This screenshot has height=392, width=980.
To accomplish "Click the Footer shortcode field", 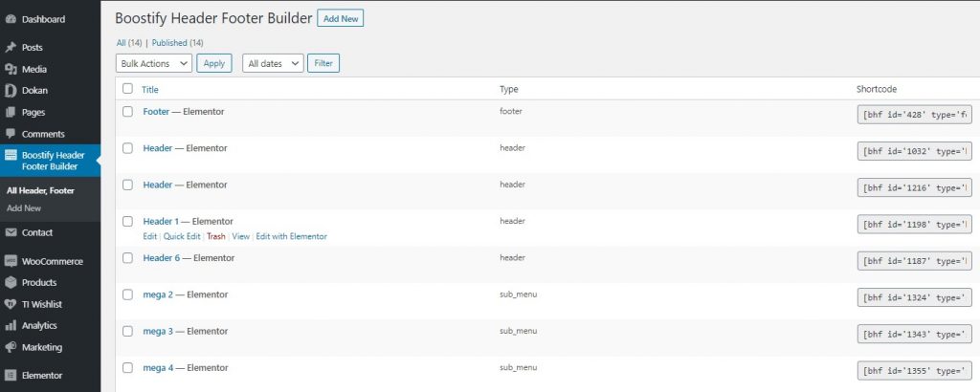I will click(x=914, y=116).
